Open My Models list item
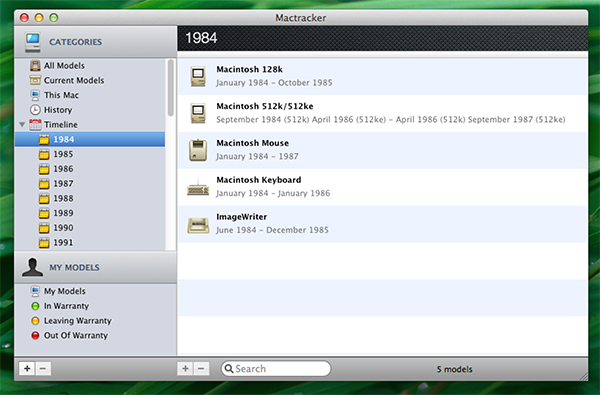600x395 pixels. 95,291
